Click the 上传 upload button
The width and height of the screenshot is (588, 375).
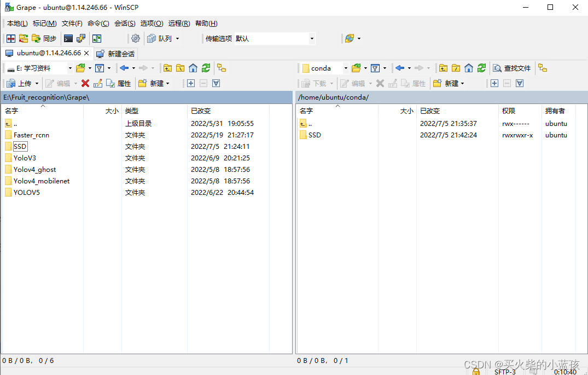tap(19, 83)
